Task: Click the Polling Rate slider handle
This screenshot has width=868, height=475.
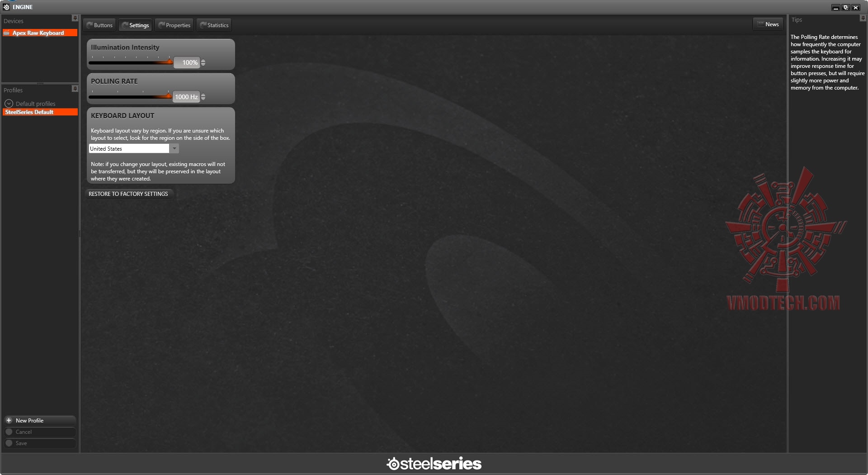Action: coord(169,96)
